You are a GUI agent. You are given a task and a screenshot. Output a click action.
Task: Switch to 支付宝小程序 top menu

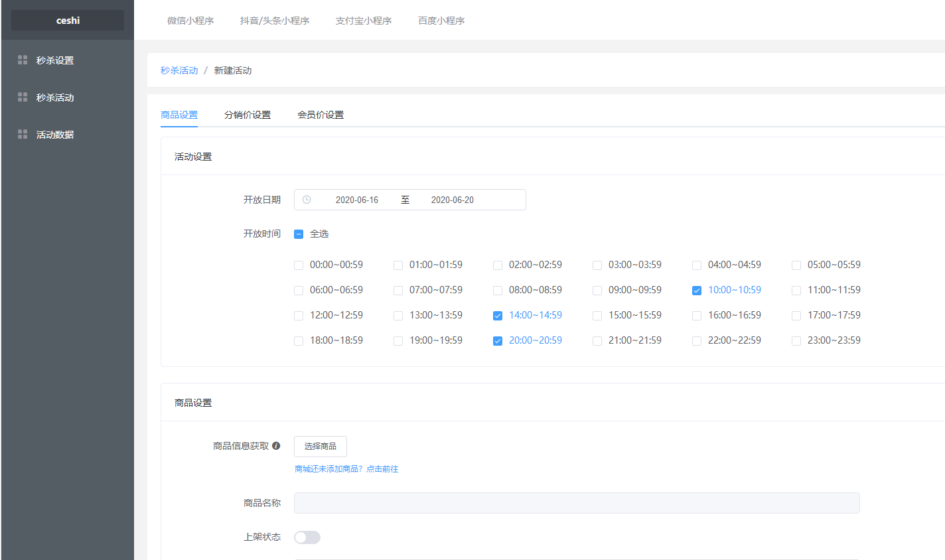(x=364, y=21)
